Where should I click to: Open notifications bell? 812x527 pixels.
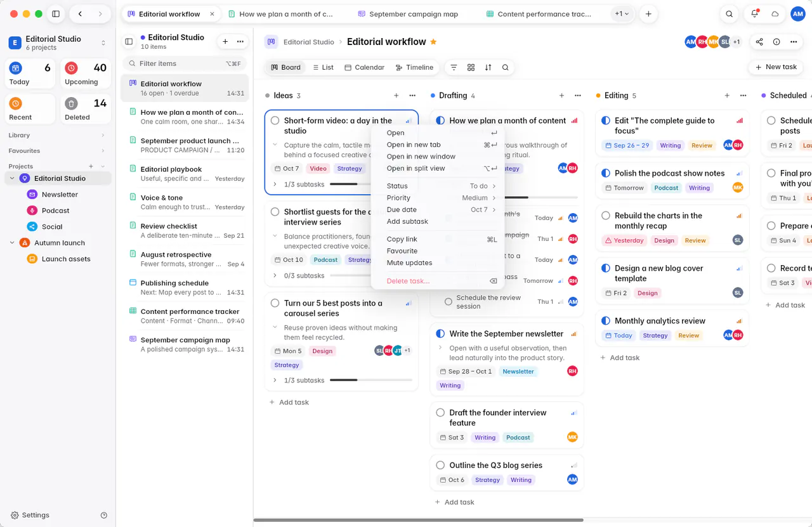click(x=754, y=14)
